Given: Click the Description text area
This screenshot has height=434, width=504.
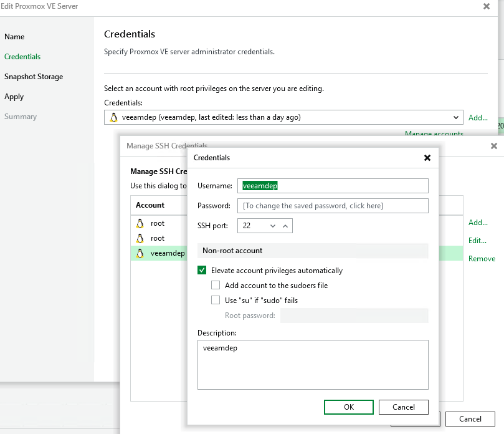Looking at the screenshot, I should pyautogui.click(x=313, y=365).
